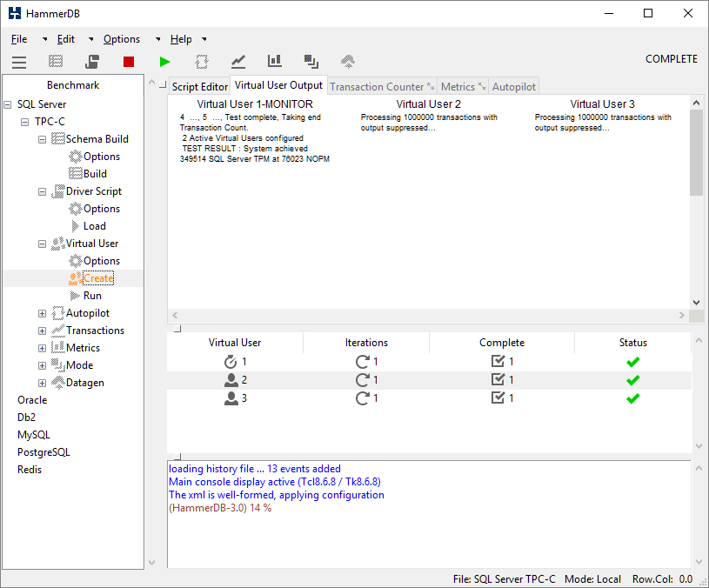Click the Run arrow icon in tree

point(75,296)
